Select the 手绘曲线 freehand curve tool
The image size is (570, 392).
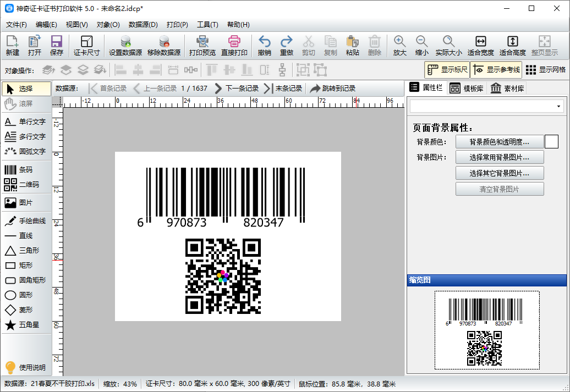tap(25, 221)
